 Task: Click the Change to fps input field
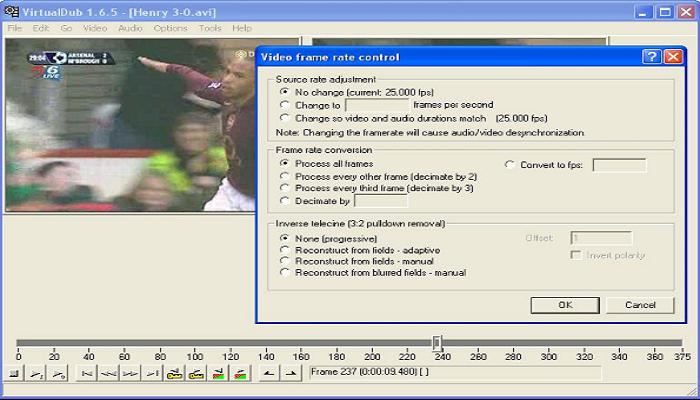click(377, 105)
